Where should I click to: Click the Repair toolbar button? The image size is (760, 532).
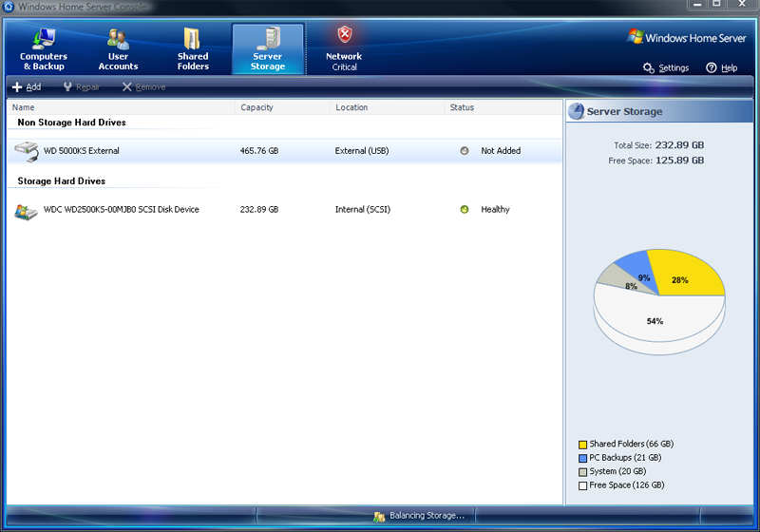[82, 86]
